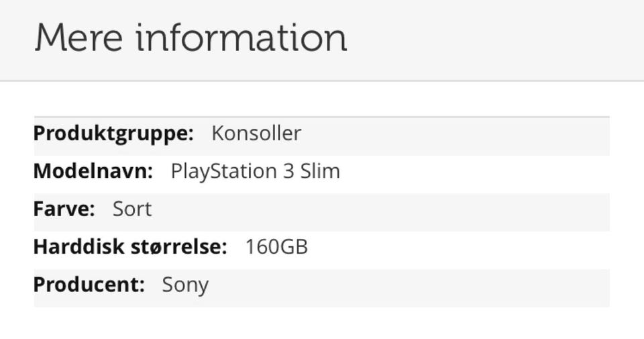Click the word "information" in the heading

[x=241, y=38]
